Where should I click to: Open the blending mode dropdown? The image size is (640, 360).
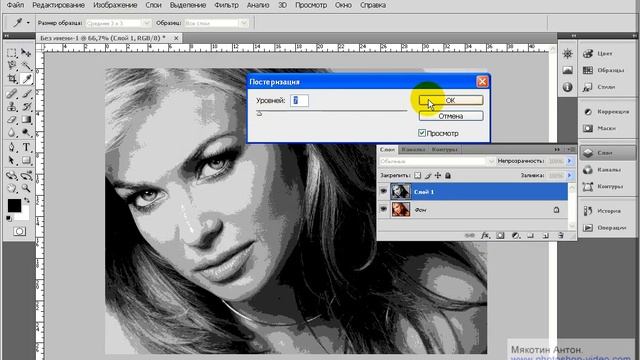point(436,161)
